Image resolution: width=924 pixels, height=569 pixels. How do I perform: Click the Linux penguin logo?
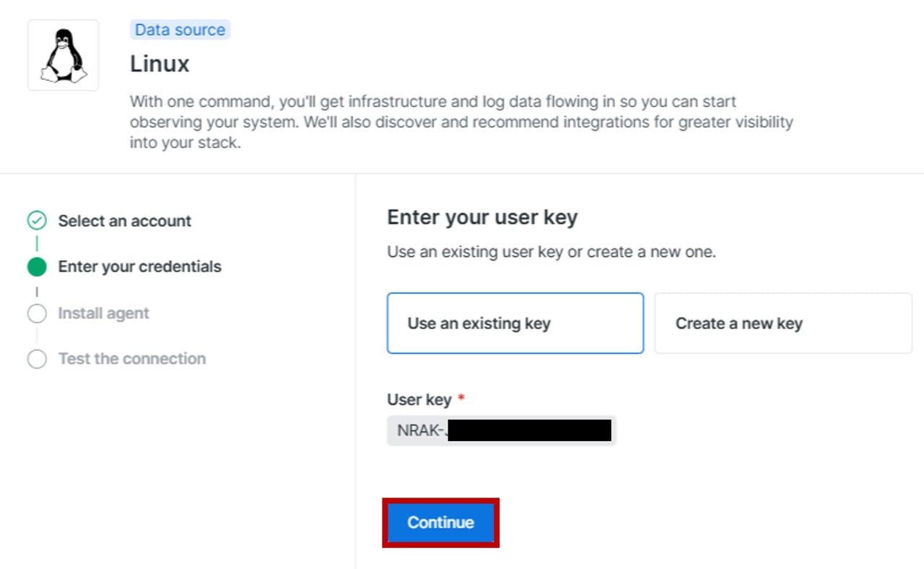click(63, 56)
